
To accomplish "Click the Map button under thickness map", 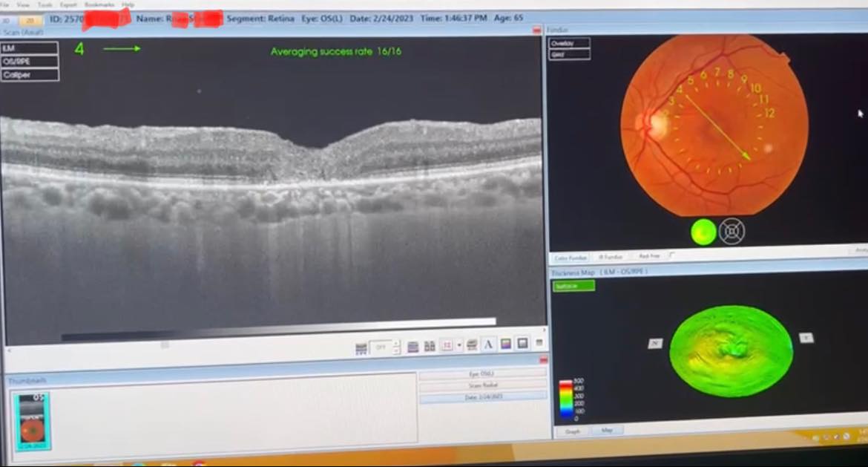I will tap(607, 431).
